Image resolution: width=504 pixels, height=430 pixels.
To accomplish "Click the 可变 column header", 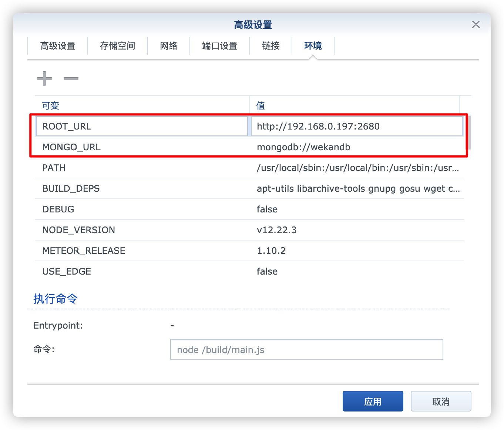I will 50,105.
